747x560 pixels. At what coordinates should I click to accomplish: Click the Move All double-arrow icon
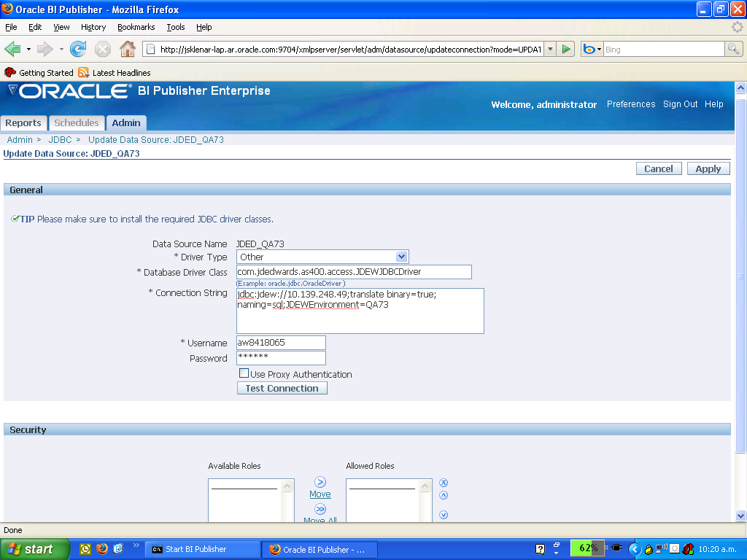(x=320, y=509)
